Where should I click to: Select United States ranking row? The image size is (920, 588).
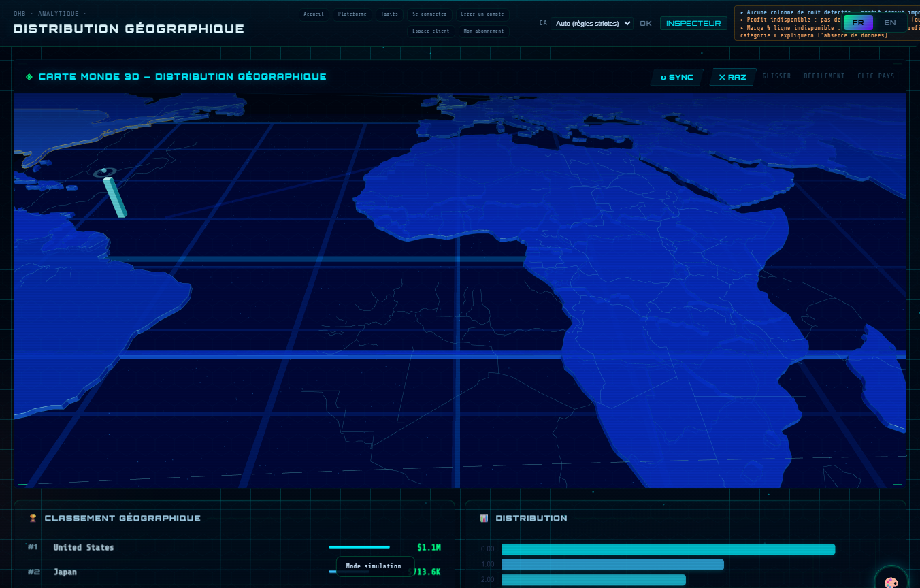pos(235,547)
